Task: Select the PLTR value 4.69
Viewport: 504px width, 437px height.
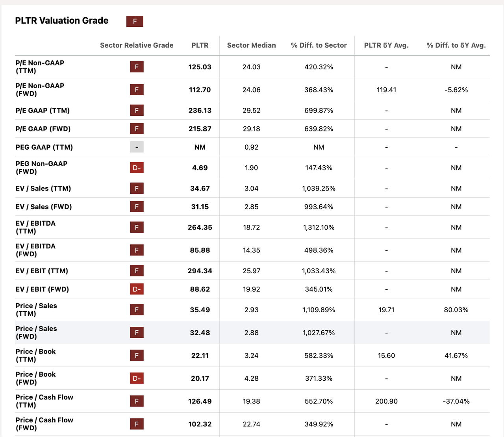Action: [x=200, y=168]
